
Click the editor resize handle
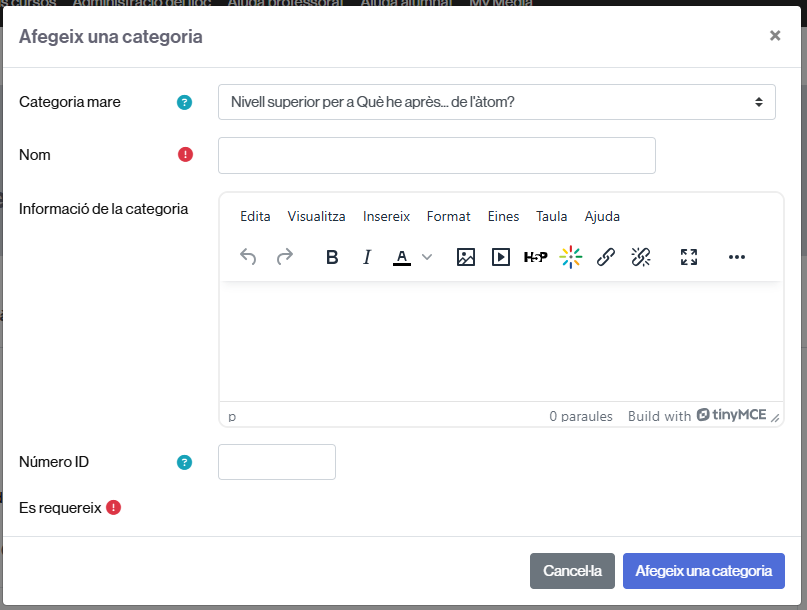click(x=775, y=417)
